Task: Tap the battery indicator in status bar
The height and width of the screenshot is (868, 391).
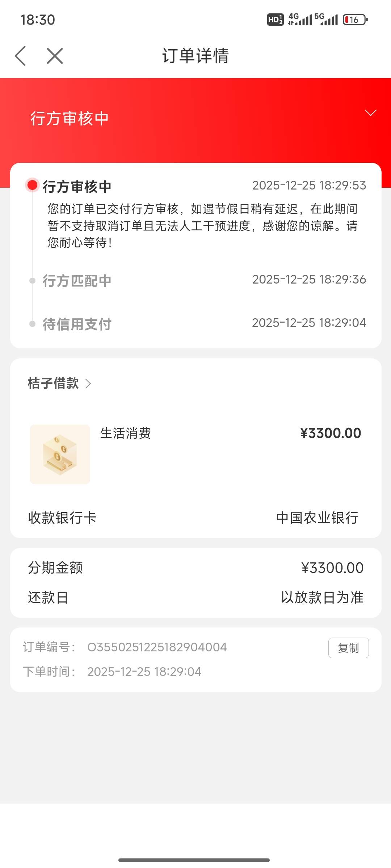Action: (x=355, y=20)
